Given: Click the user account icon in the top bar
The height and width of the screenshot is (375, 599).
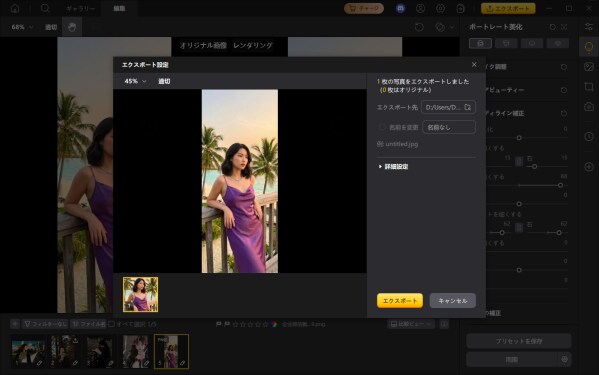Looking at the screenshot, I should (x=420, y=8).
